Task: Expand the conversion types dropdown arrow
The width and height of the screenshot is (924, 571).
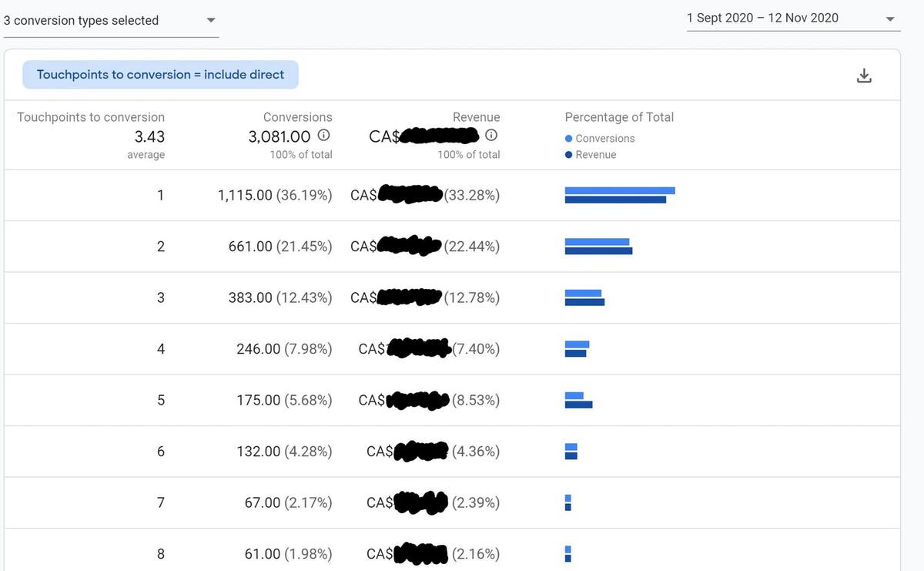Action: 211,21
